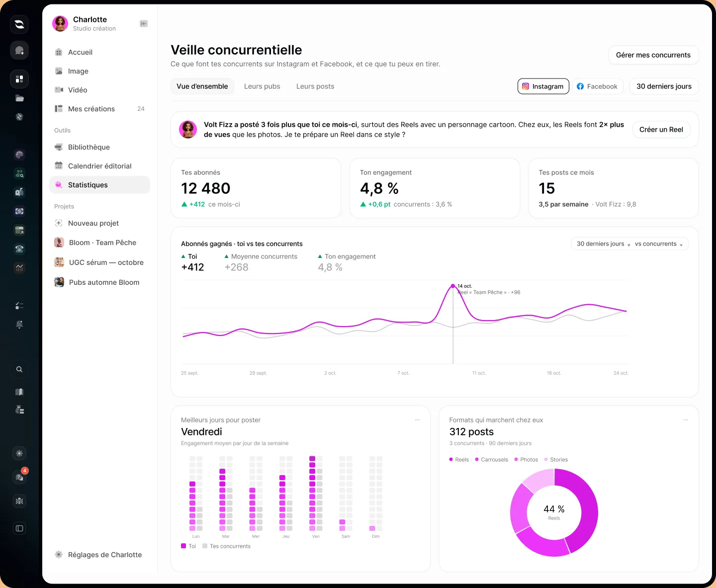
Task: Open the Formats qui marchent chez eux options menu
Action: [686, 420]
